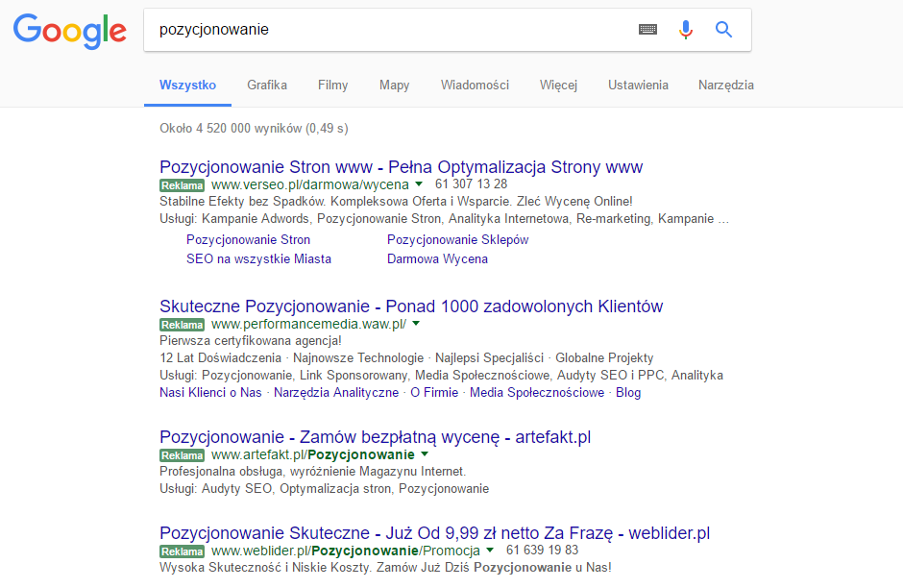This screenshot has height=588, width=903.
Task: Switch to the Filmy tab
Action: coord(332,85)
